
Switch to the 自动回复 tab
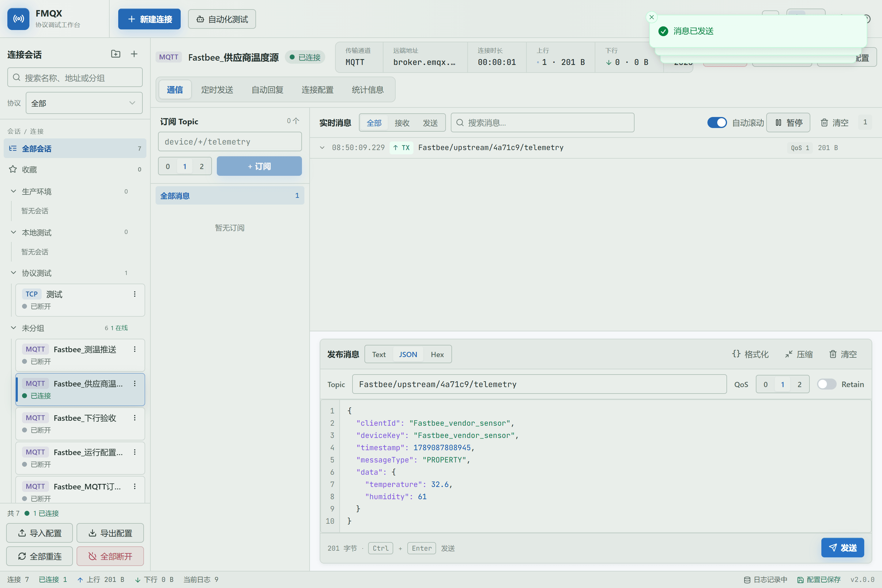tap(267, 90)
